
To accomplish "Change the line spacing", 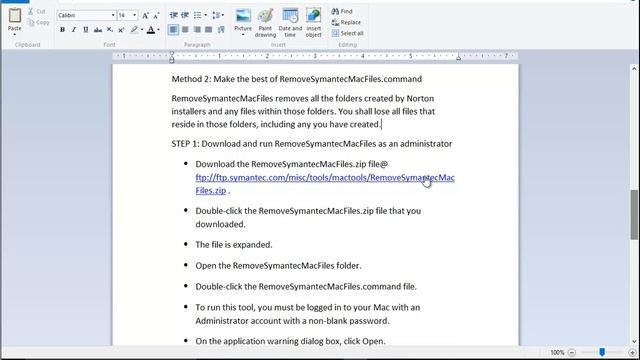I will coord(216,15).
